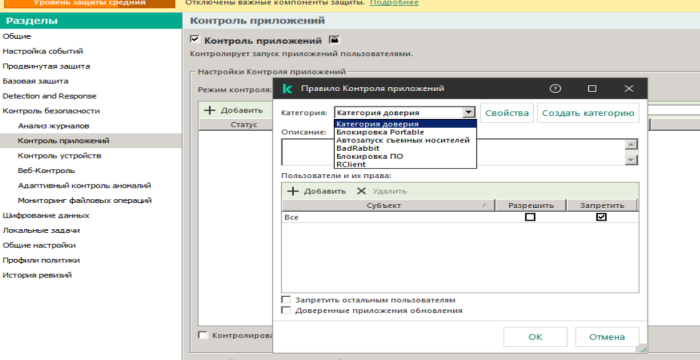Choose Категория доверия from the list
The width and height of the screenshot is (700, 360).
click(x=405, y=124)
